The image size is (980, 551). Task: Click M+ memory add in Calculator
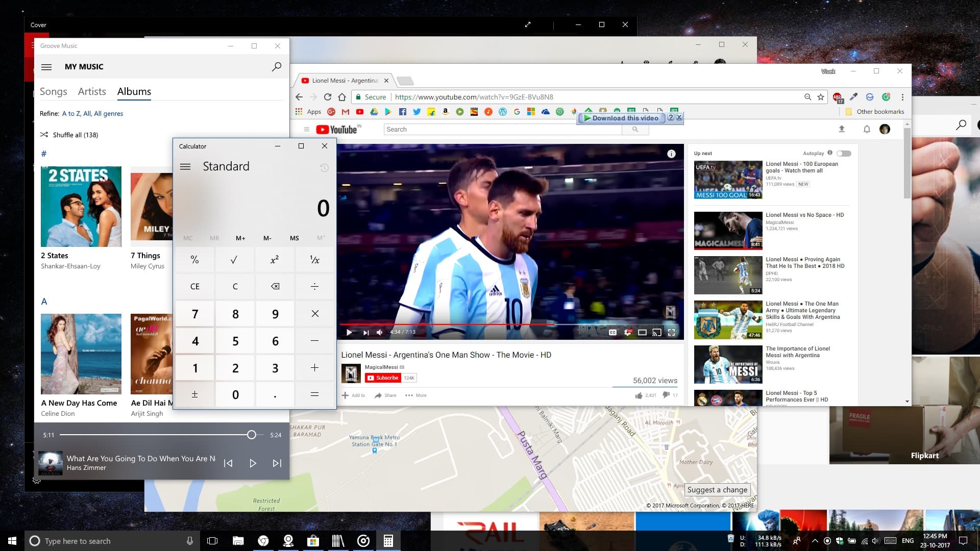tap(240, 238)
